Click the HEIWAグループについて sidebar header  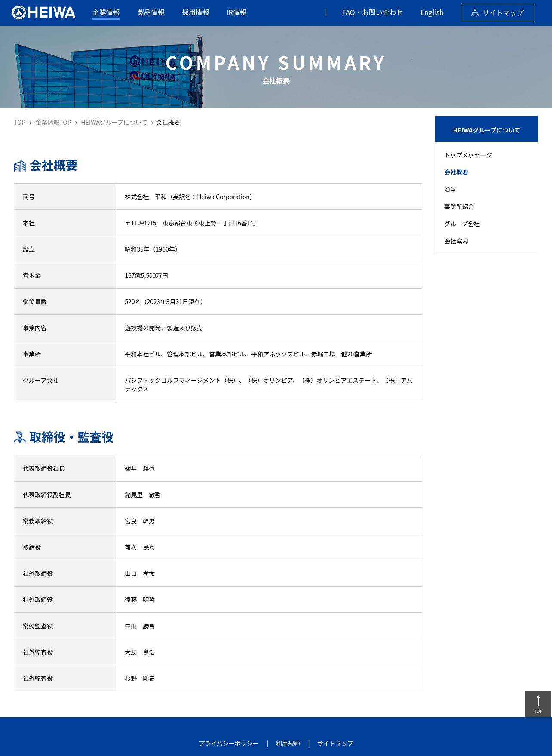point(487,129)
